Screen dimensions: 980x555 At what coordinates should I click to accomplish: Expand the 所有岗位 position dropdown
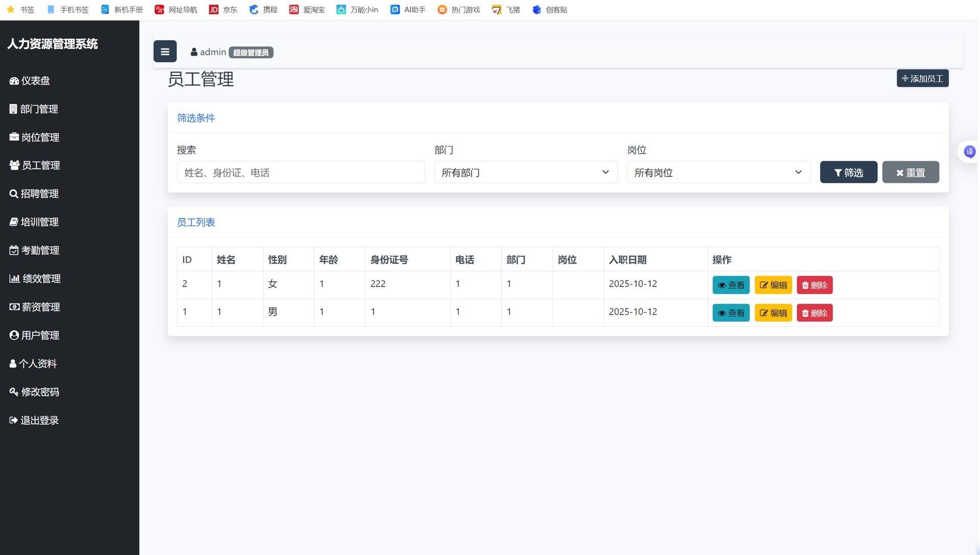[x=718, y=173]
